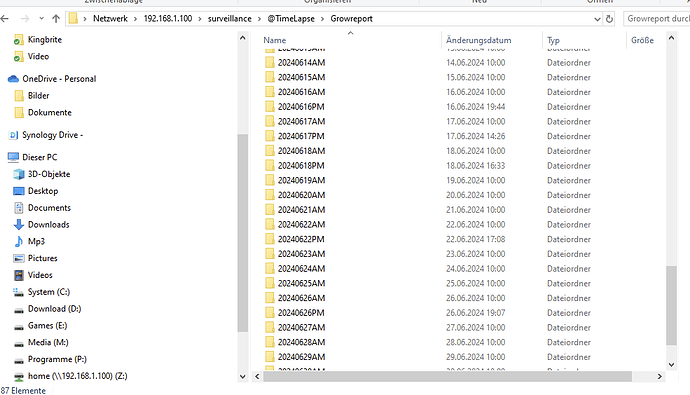Open Download (D:) drive icon
The image size is (690, 395).
19,310
